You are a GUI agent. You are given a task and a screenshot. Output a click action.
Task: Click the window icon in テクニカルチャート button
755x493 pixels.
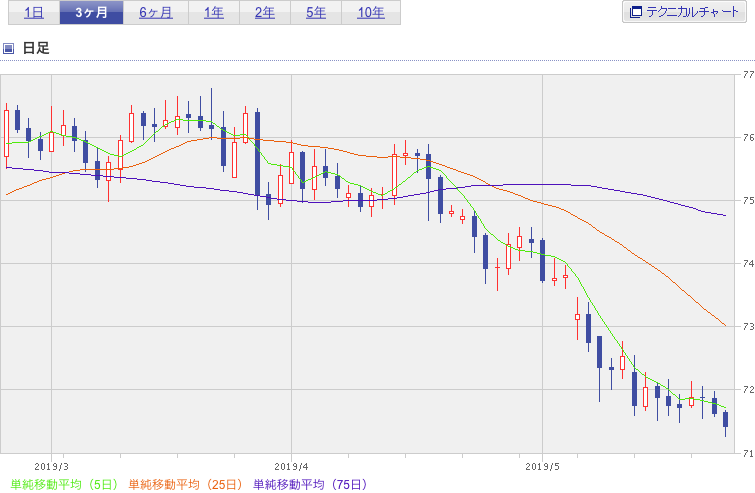click(x=636, y=12)
